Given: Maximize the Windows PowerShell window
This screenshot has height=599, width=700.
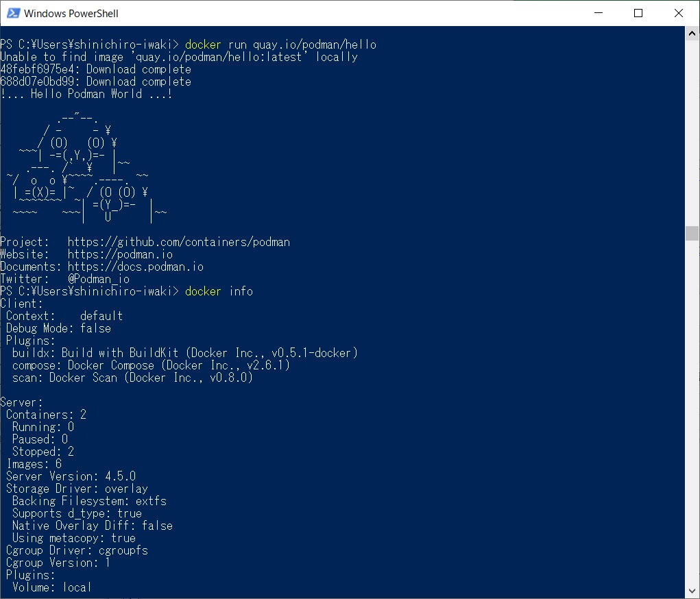Looking at the screenshot, I should [638, 13].
